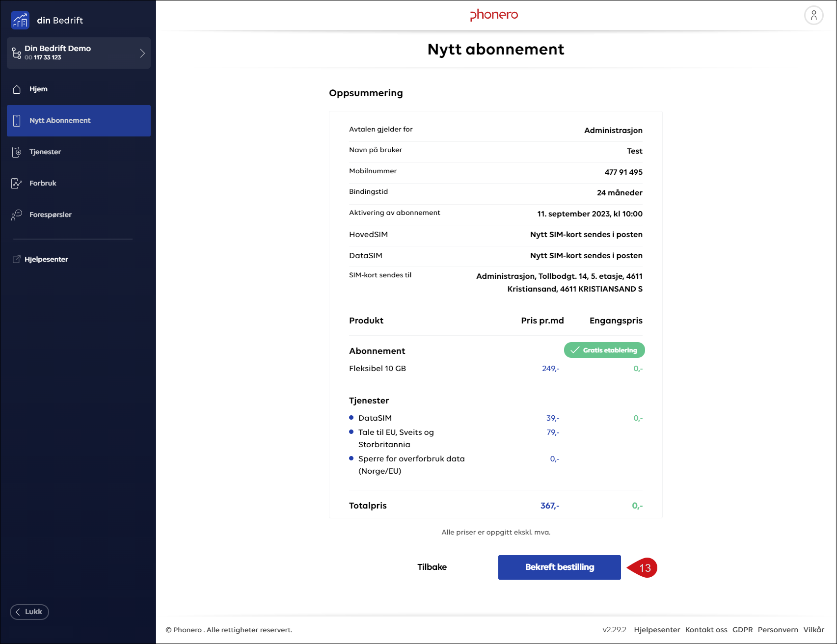Click the Pris pr.md column header
The width and height of the screenshot is (837, 644).
542,321
